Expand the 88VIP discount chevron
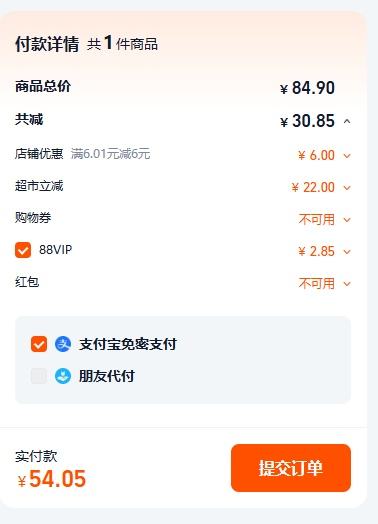 pyautogui.click(x=347, y=252)
